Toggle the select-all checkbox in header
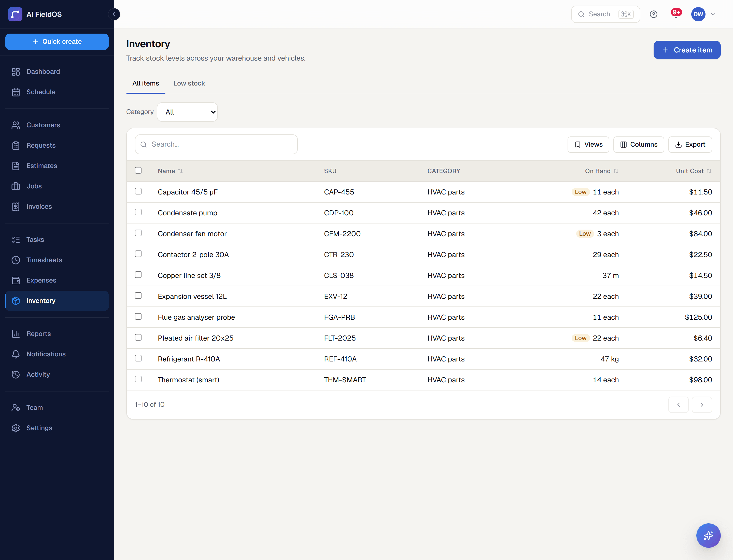Screen dimensions: 733x560 coord(138,170)
